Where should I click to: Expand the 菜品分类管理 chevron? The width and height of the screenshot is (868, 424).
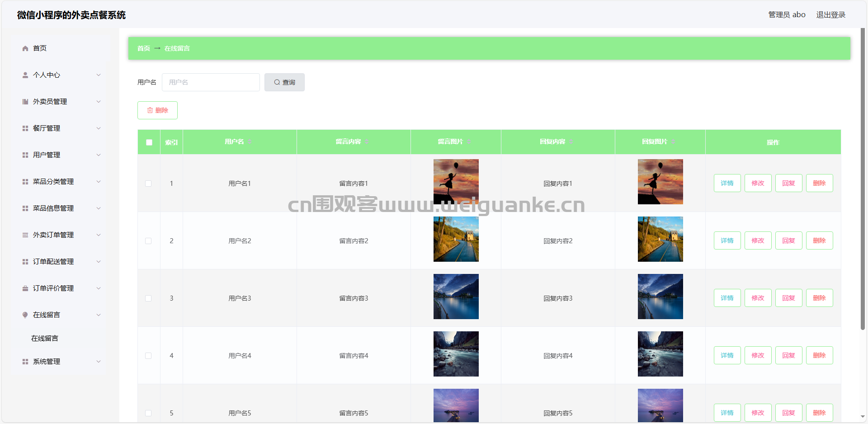pos(99,182)
